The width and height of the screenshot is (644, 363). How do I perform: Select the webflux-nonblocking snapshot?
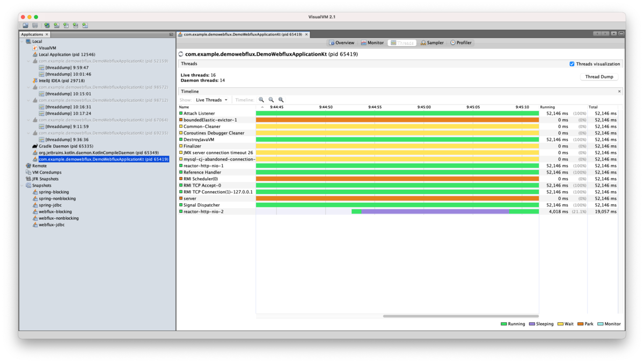click(x=58, y=218)
